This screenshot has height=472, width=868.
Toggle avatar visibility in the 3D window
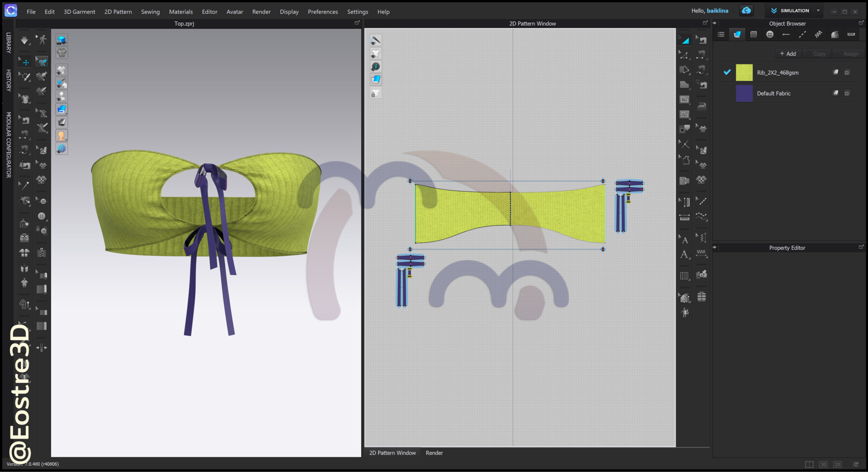62,96
